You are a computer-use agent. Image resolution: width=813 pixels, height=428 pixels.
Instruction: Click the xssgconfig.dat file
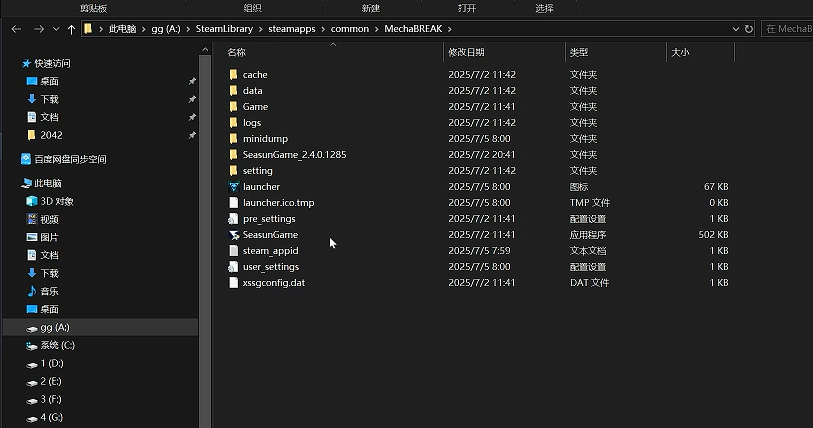pos(273,283)
